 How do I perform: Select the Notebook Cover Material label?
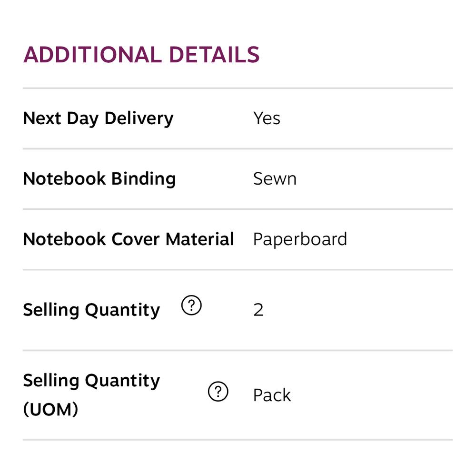coord(129,239)
